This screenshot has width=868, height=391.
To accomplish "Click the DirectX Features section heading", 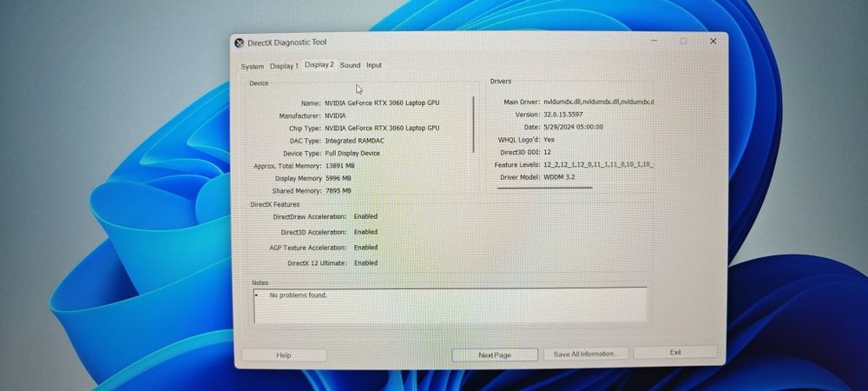I will pos(274,204).
